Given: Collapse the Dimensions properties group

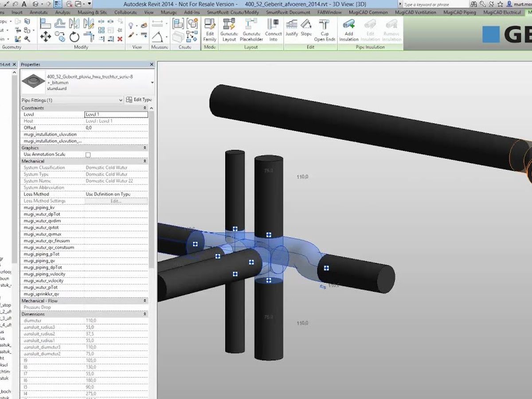Looking at the screenshot, I should click(x=145, y=314).
